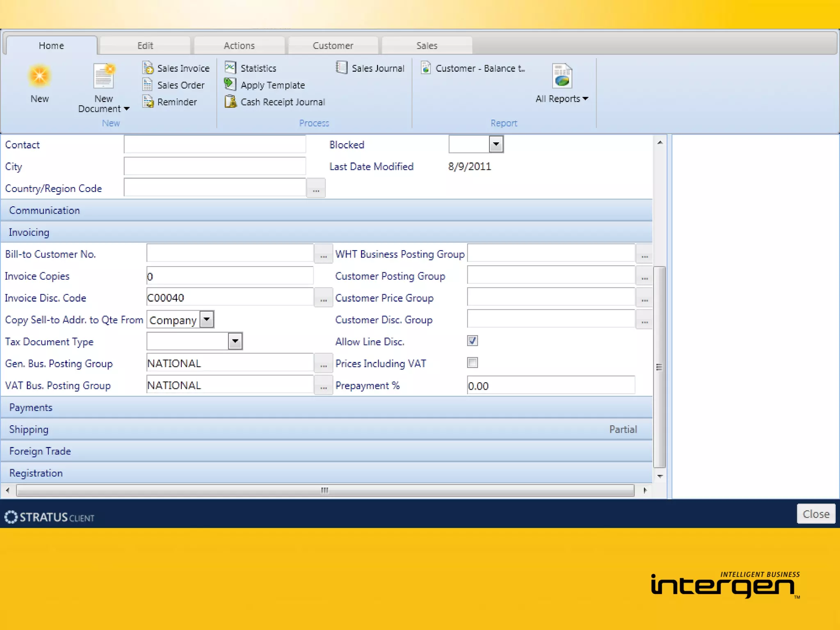This screenshot has height=630, width=840.
Task: Expand the Payments section
Action: (x=326, y=407)
